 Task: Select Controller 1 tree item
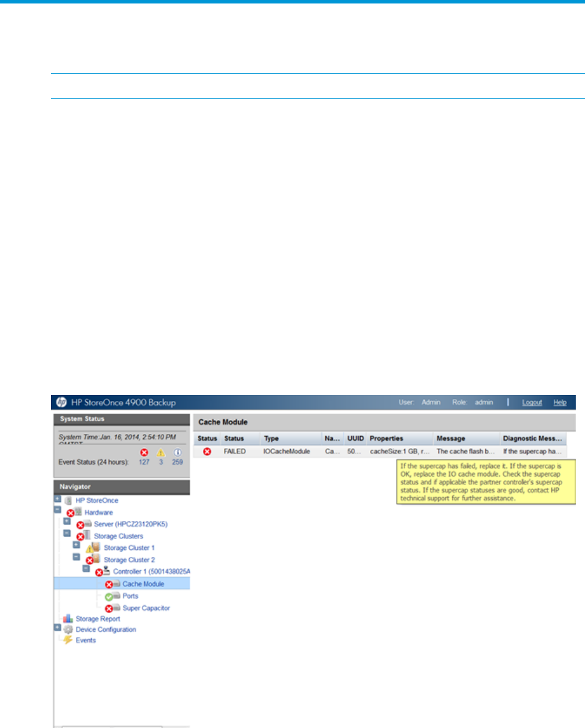[151, 572]
